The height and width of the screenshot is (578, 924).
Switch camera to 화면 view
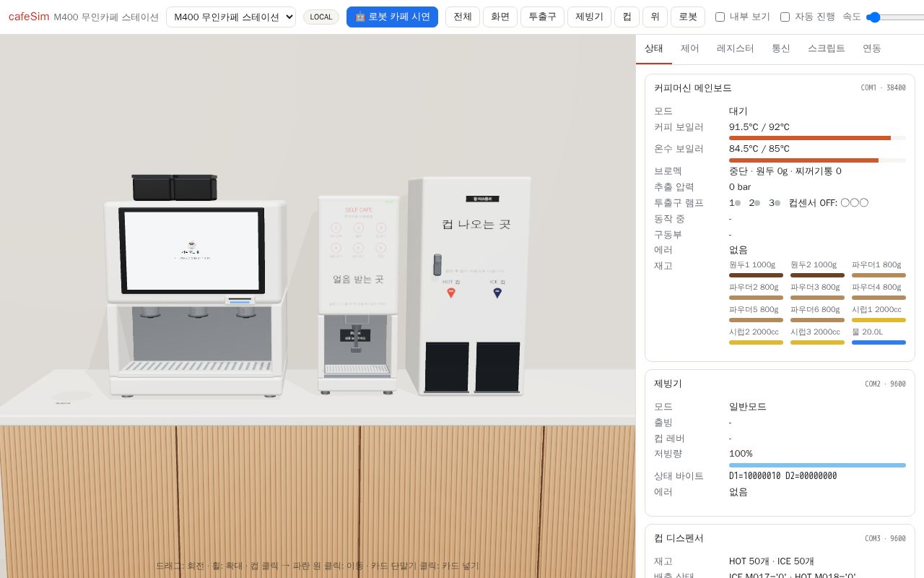(500, 17)
